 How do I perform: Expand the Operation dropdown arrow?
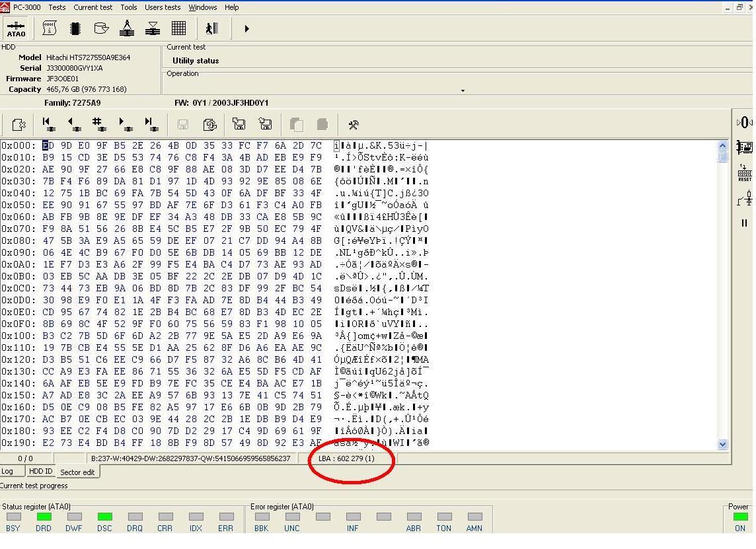pos(463,91)
